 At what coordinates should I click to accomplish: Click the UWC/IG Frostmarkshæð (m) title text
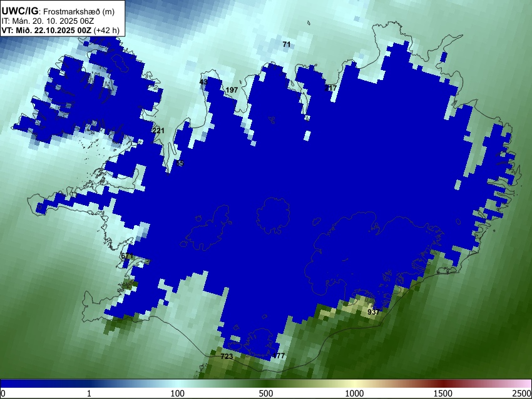point(58,11)
